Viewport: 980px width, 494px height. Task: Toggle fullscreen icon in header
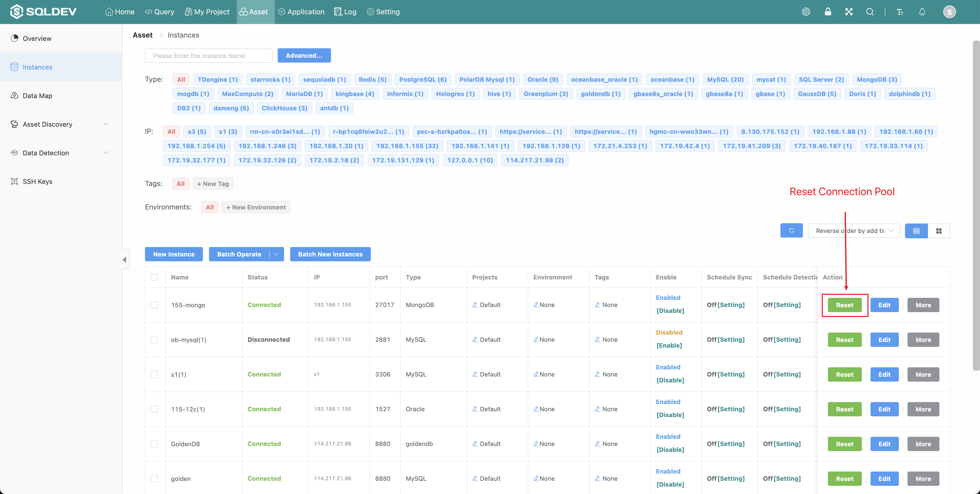[849, 12]
